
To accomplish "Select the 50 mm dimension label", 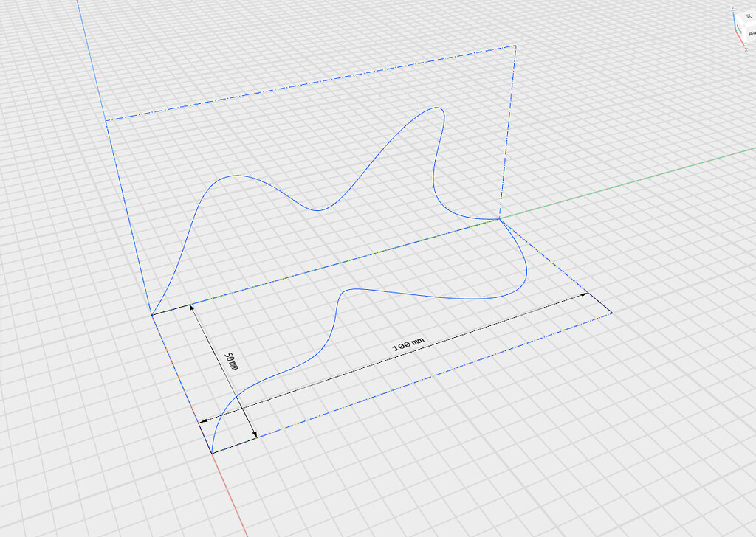I will pyautogui.click(x=231, y=361).
